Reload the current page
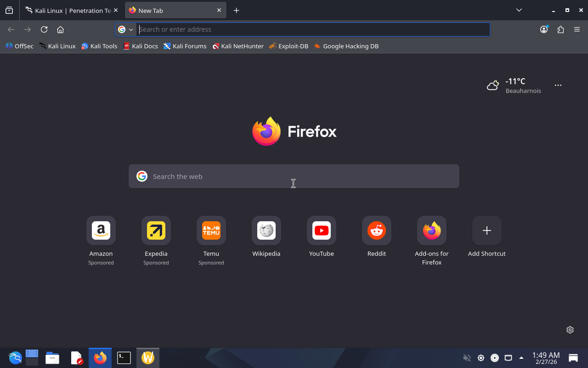The height and width of the screenshot is (368, 588). 44,29
